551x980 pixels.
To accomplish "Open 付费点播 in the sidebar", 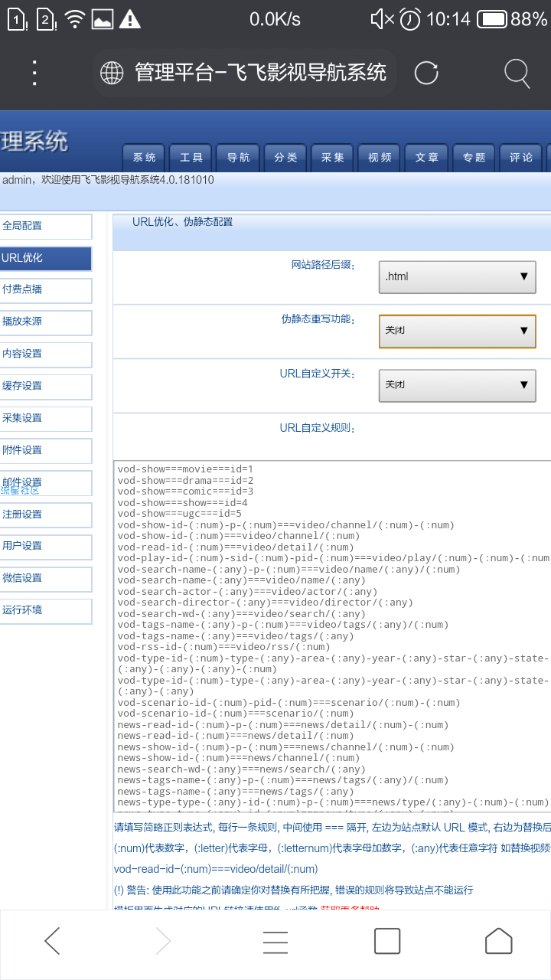I will [x=45, y=290].
